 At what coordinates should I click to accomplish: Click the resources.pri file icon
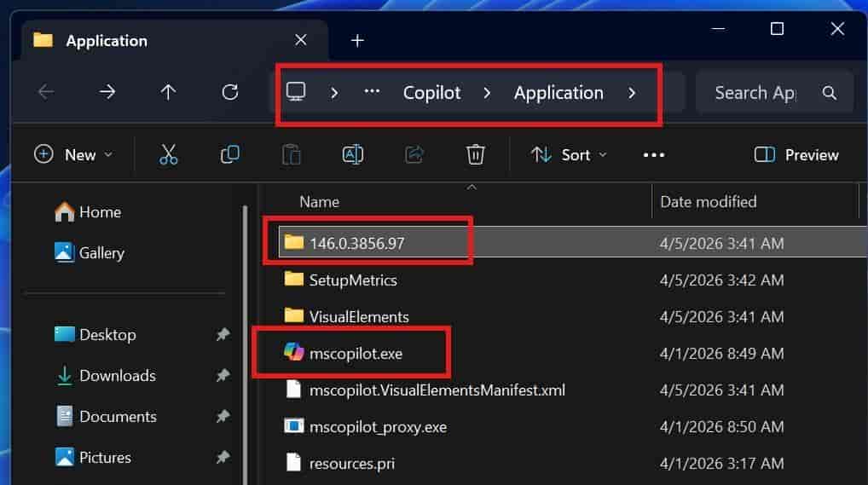pyautogui.click(x=293, y=462)
